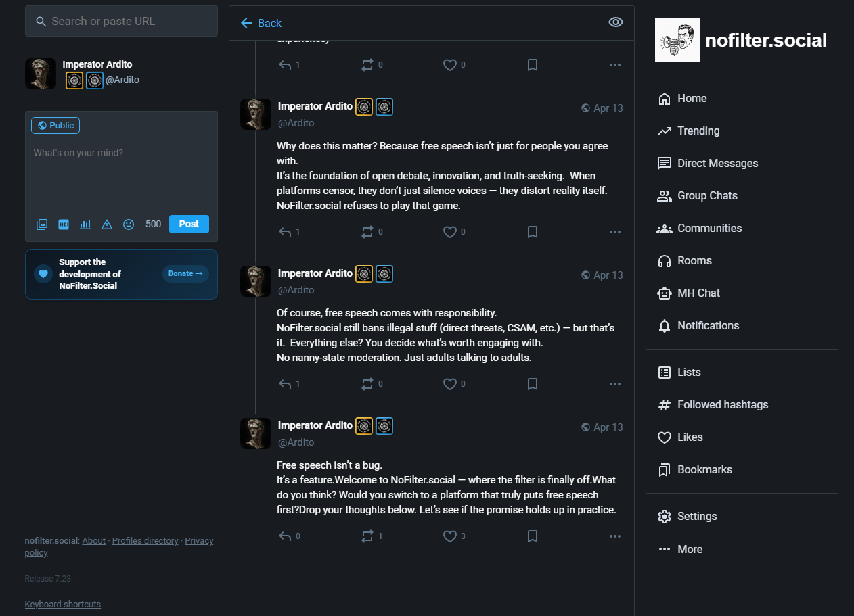Open more options on 'Why does this matter?' post
The height and width of the screenshot is (616, 854).
(615, 232)
